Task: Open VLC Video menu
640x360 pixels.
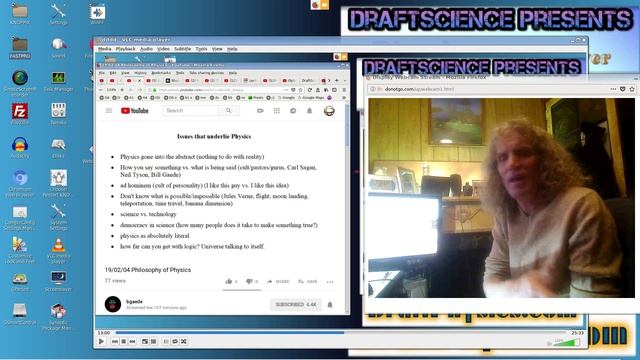Action: (x=164, y=49)
